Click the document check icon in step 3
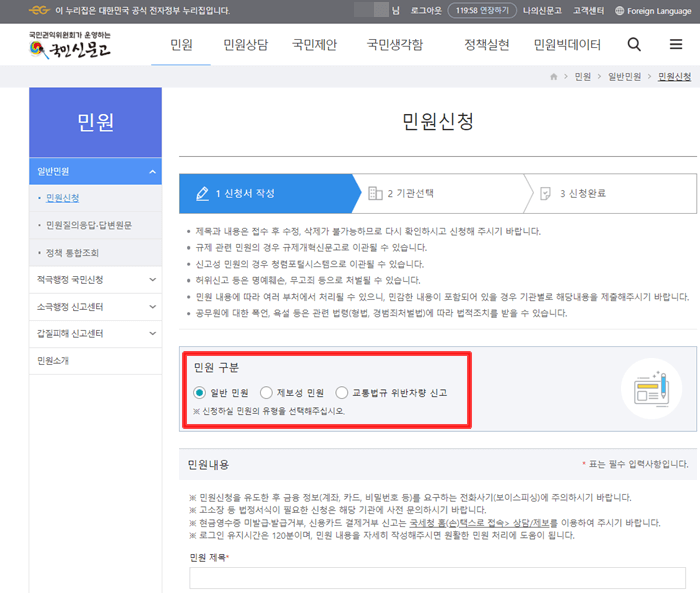This screenshot has height=593, width=700. click(545, 193)
